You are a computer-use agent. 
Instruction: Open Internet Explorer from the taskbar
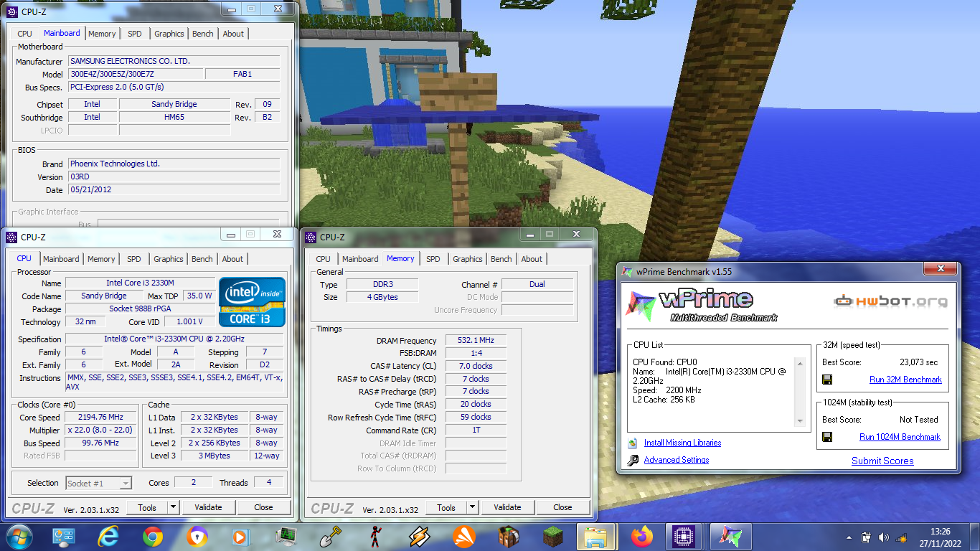(x=108, y=537)
